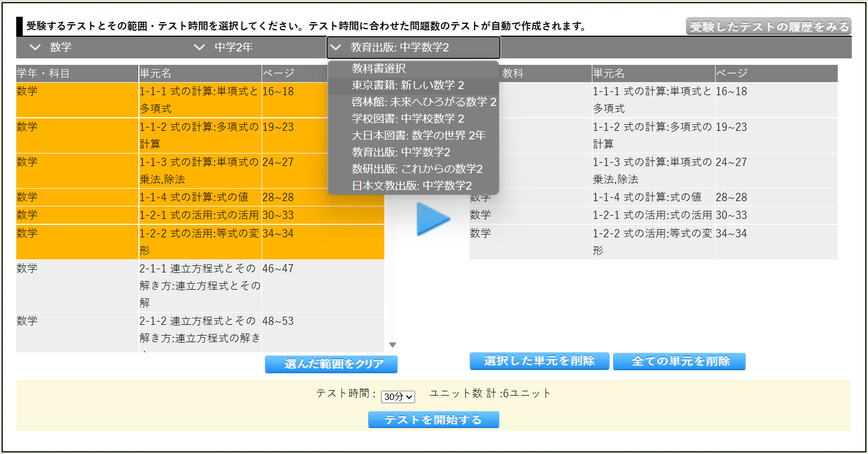Image resolution: width=868 pixels, height=454 pixels.
Task: Pick 学校図書: 中学校数学 2 option
Action: 408,119
